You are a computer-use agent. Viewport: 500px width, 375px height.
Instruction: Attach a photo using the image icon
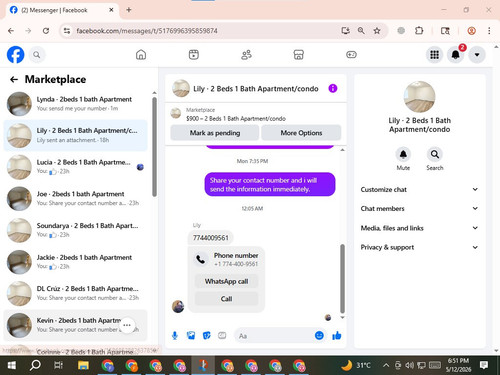point(191,335)
